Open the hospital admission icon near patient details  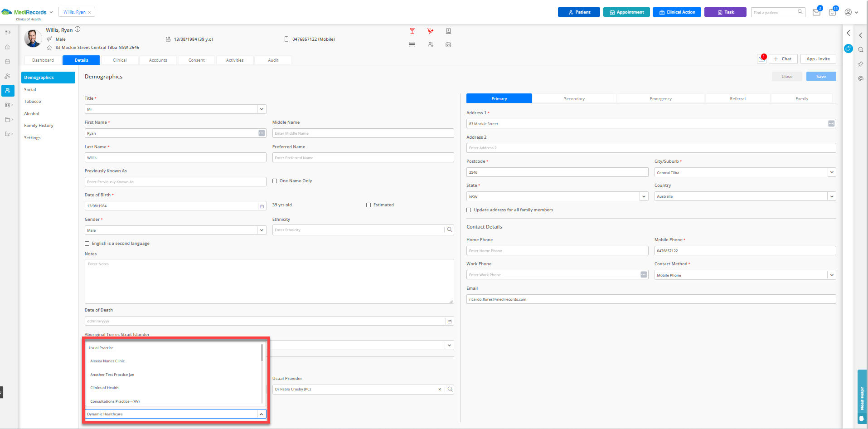(448, 31)
